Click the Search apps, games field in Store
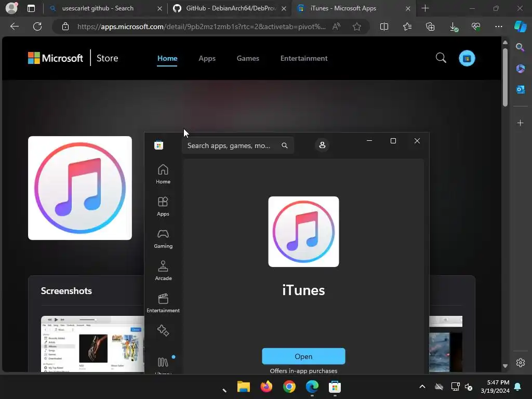Image resolution: width=532 pixels, height=399 pixels. click(237, 145)
